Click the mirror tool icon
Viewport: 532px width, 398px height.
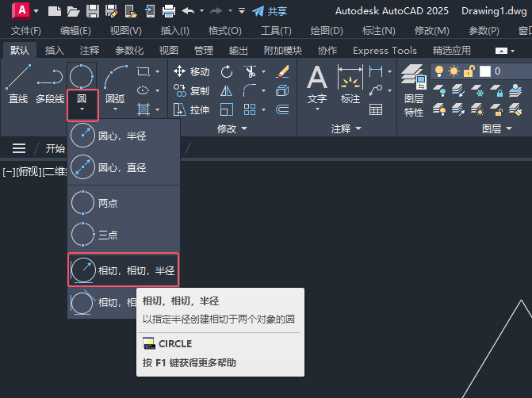tap(226, 90)
